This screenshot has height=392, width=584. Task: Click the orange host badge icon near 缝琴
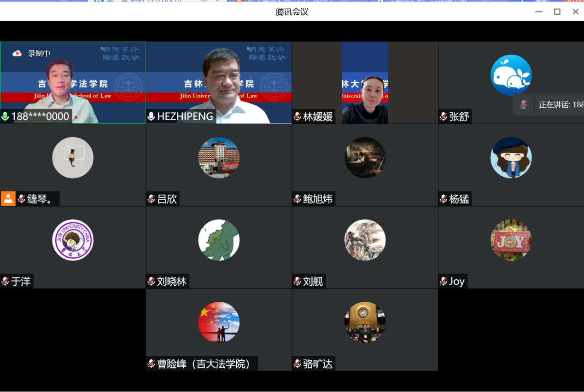[8, 199]
